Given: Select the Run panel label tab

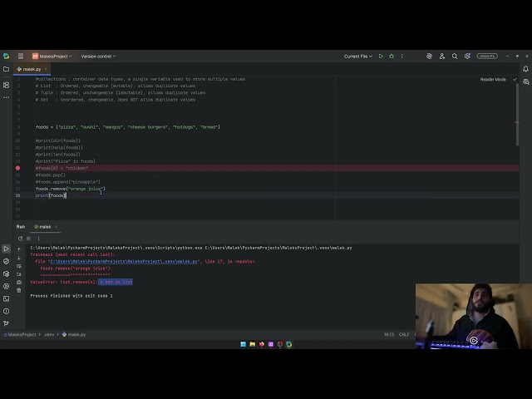Looking at the screenshot, I should point(21,227).
